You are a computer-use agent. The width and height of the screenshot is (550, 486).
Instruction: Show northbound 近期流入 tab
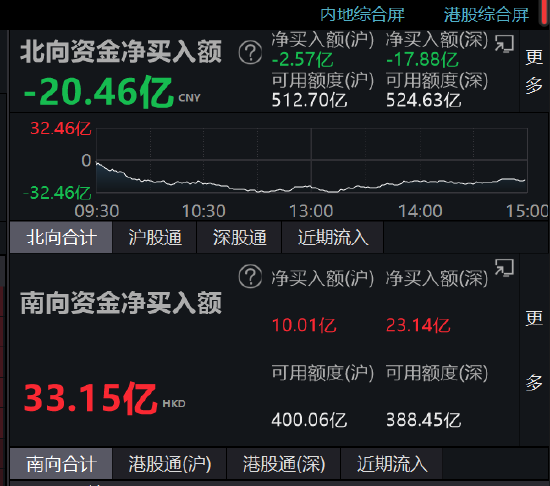coord(333,237)
